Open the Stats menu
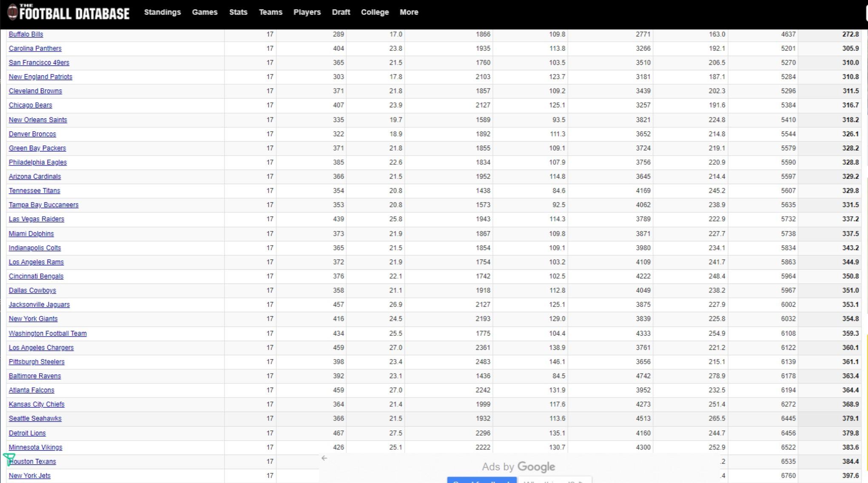Screen dimensions: 868x483 click(x=238, y=12)
